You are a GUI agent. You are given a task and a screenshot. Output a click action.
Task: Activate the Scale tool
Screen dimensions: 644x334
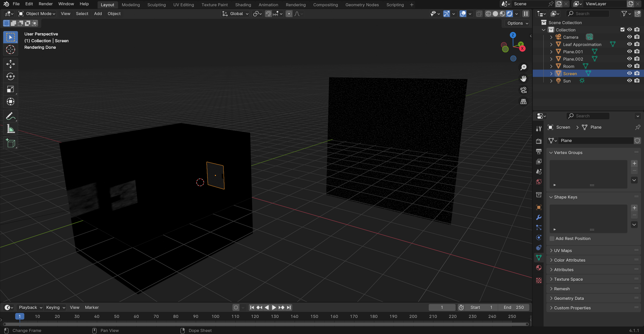tap(10, 89)
